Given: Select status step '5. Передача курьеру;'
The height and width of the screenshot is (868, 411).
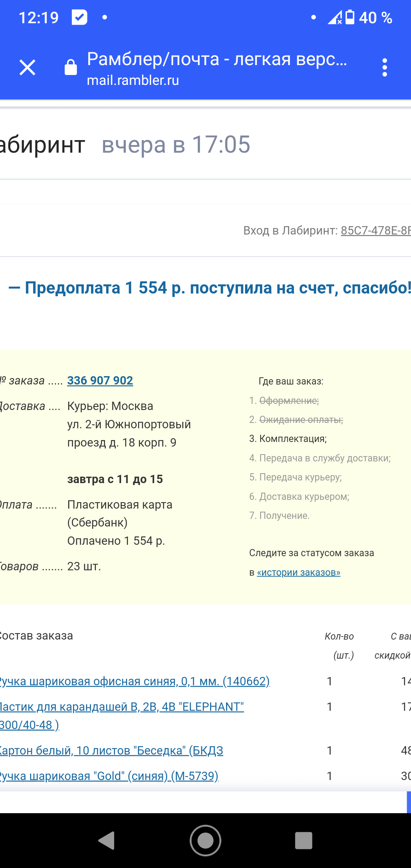Looking at the screenshot, I should click(296, 477).
